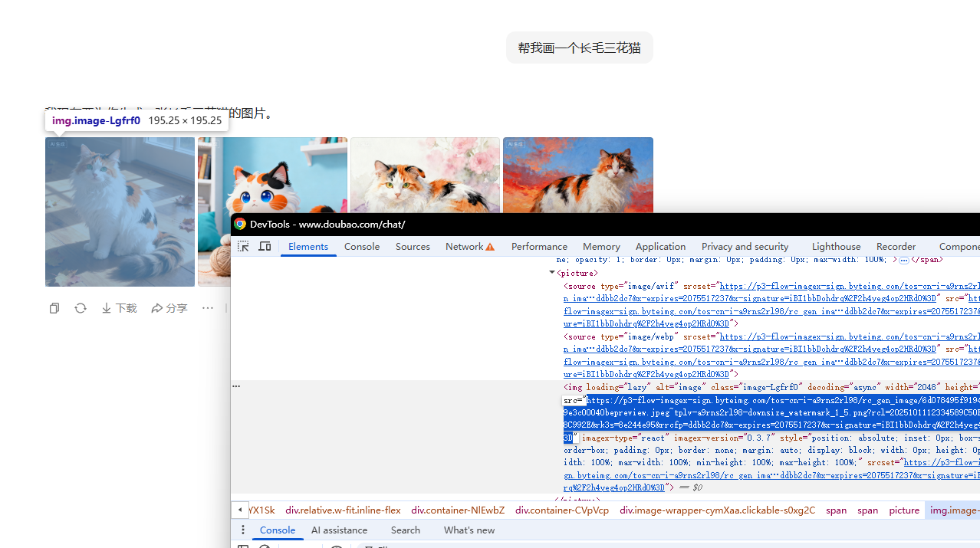Collapse the picture element node
This screenshot has height=548, width=980.
coord(552,273)
